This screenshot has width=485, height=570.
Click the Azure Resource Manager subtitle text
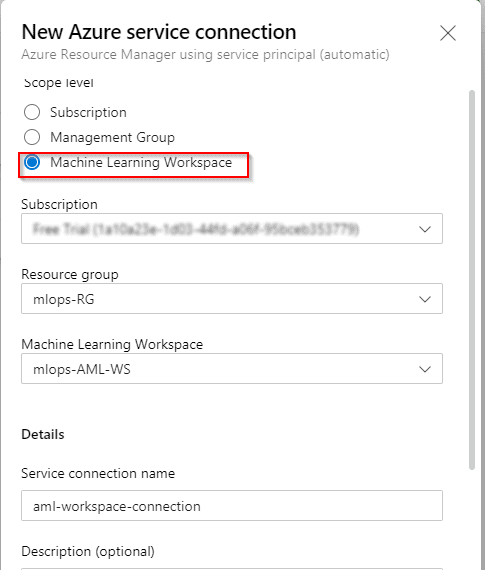click(205, 55)
